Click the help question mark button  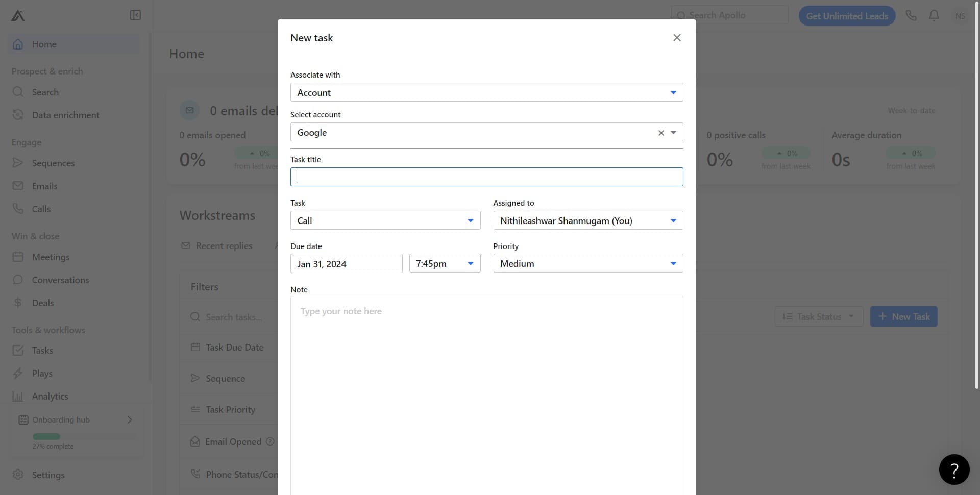pyautogui.click(x=954, y=469)
